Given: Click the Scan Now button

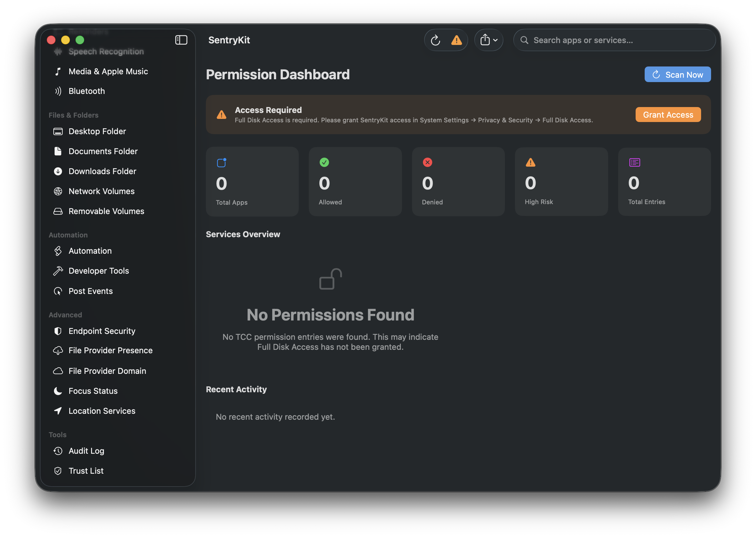Looking at the screenshot, I should tap(677, 75).
